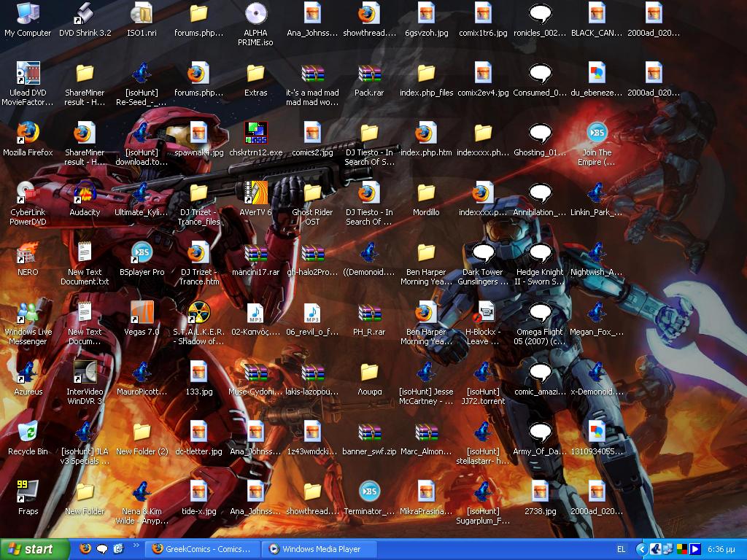
Task: Select the Linkin_Park_ torrent file
Action: pyautogui.click(x=597, y=200)
